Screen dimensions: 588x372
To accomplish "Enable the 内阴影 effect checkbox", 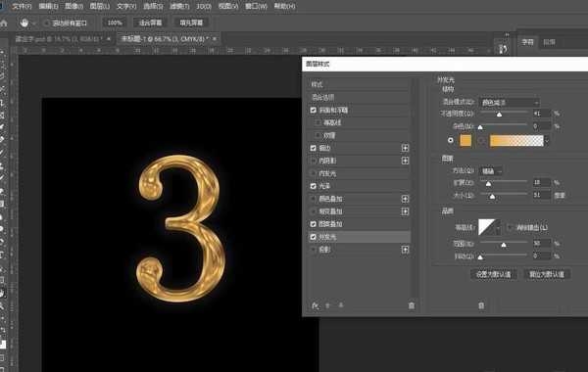I will tap(314, 161).
